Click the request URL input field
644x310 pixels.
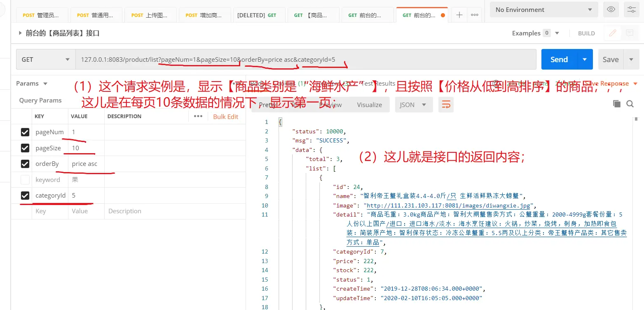pyautogui.click(x=305, y=60)
